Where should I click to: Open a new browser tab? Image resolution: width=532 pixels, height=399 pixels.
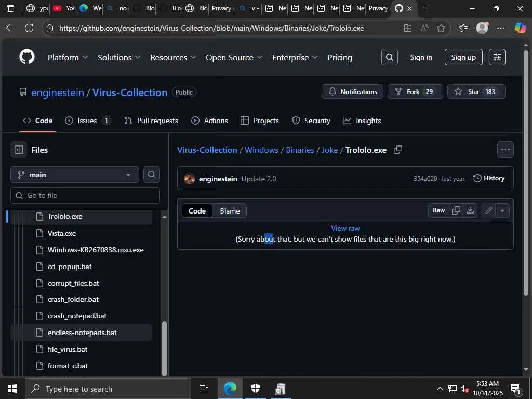[x=427, y=8]
